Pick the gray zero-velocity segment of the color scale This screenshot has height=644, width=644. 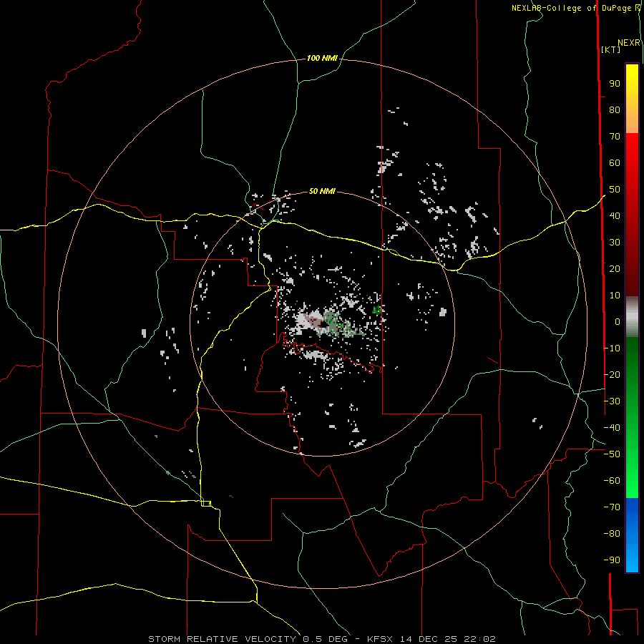[x=632, y=317]
